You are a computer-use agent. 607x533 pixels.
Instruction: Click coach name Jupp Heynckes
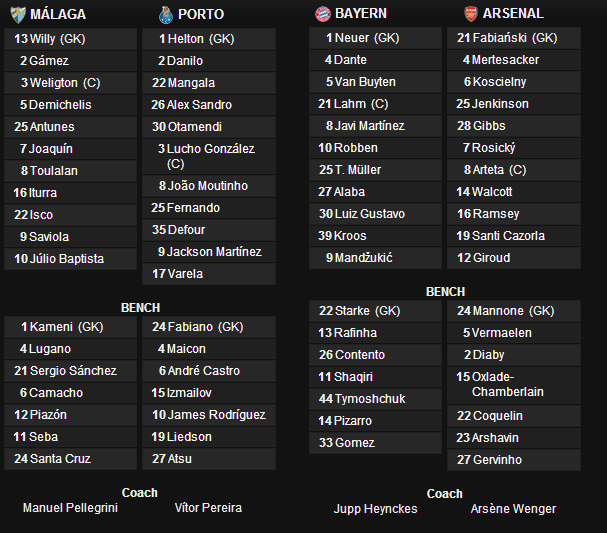(376, 509)
